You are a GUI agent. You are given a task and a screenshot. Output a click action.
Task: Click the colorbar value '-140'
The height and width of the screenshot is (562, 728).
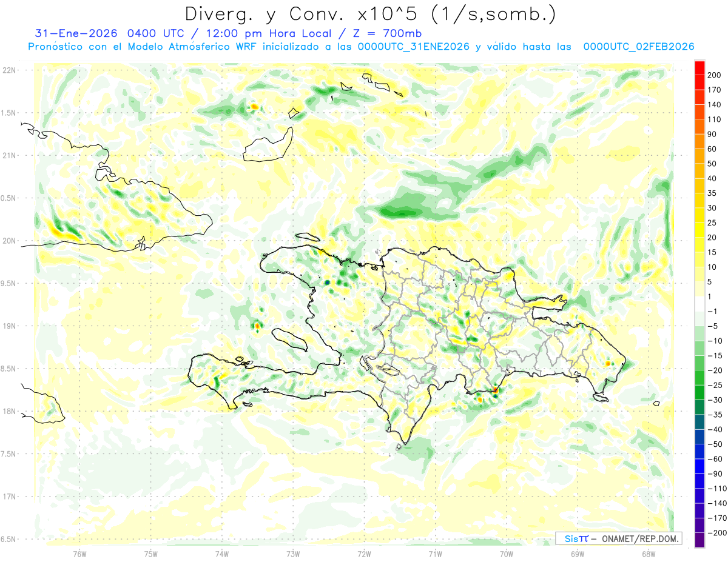716,503
